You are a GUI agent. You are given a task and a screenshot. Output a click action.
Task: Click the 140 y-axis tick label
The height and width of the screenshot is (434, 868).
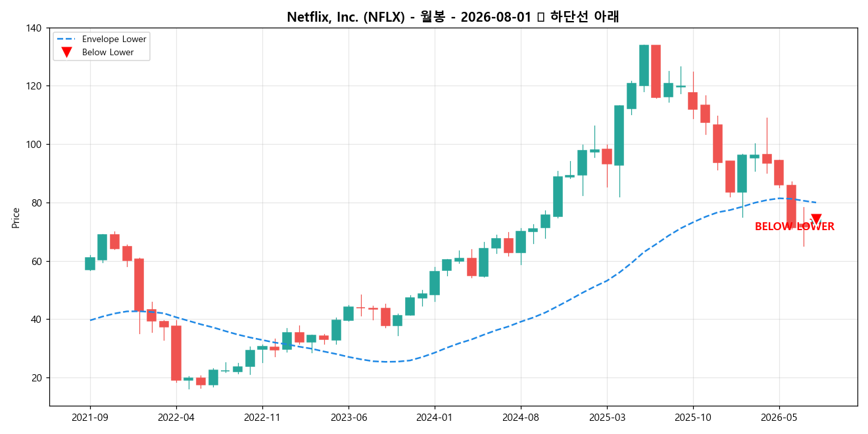[x=34, y=28]
